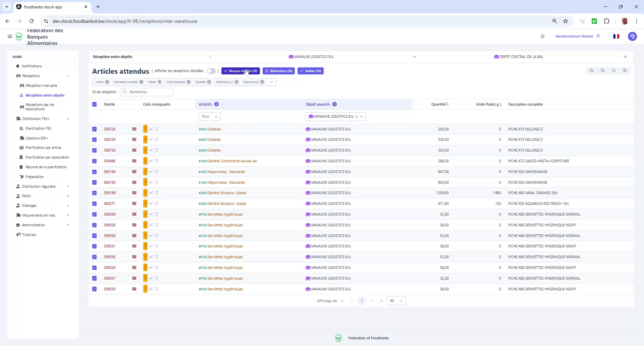The width and height of the screenshot is (644, 346).
Task: Switch theme using the sun icon
Action: point(542,36)
